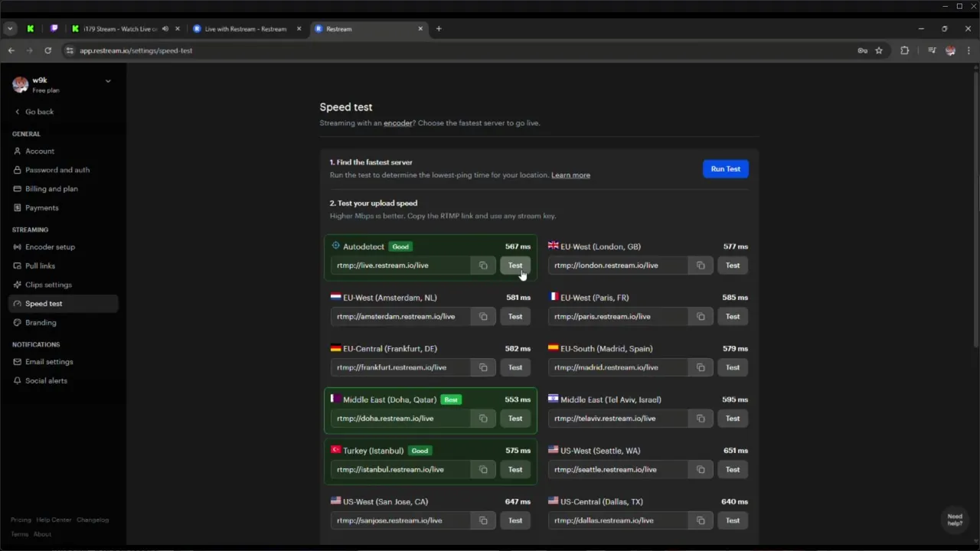Test the London server
This screenshot has height=551, width=980.
(733, 266)
